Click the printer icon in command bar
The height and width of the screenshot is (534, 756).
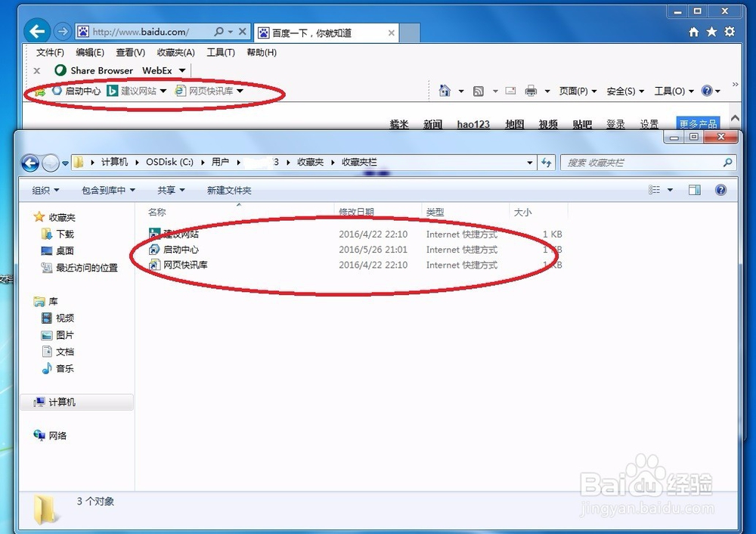531,91
